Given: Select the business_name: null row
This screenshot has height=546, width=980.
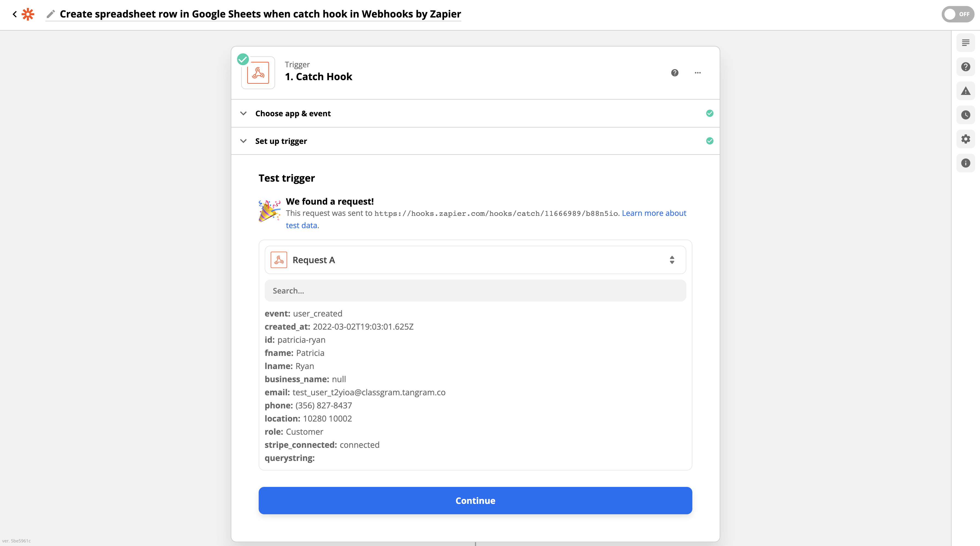Looking at the screenshot, I should coord(305,379).
